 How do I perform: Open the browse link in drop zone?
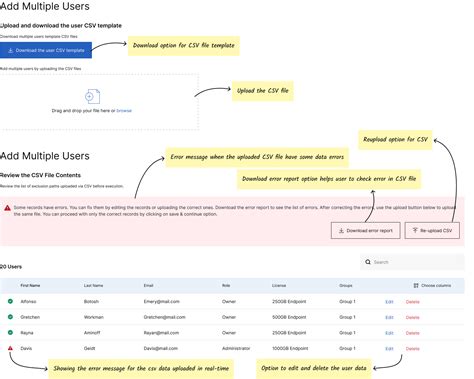pos(124,111)
